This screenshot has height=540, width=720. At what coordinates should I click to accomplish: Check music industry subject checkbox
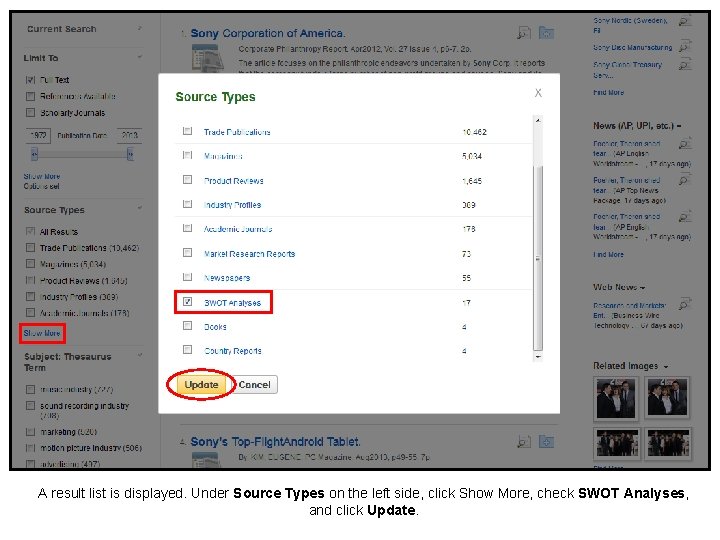tap(30, 389)
